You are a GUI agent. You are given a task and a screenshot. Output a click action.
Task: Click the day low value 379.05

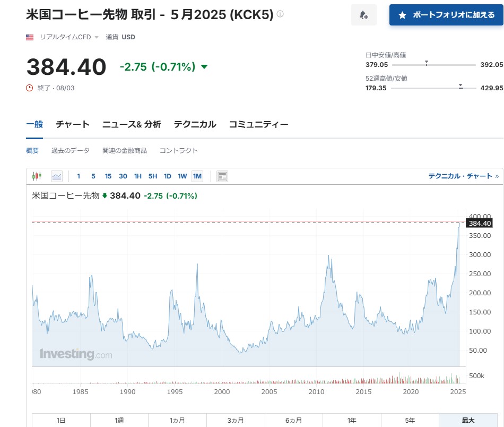pyautogui.click(x=377, y=64)
